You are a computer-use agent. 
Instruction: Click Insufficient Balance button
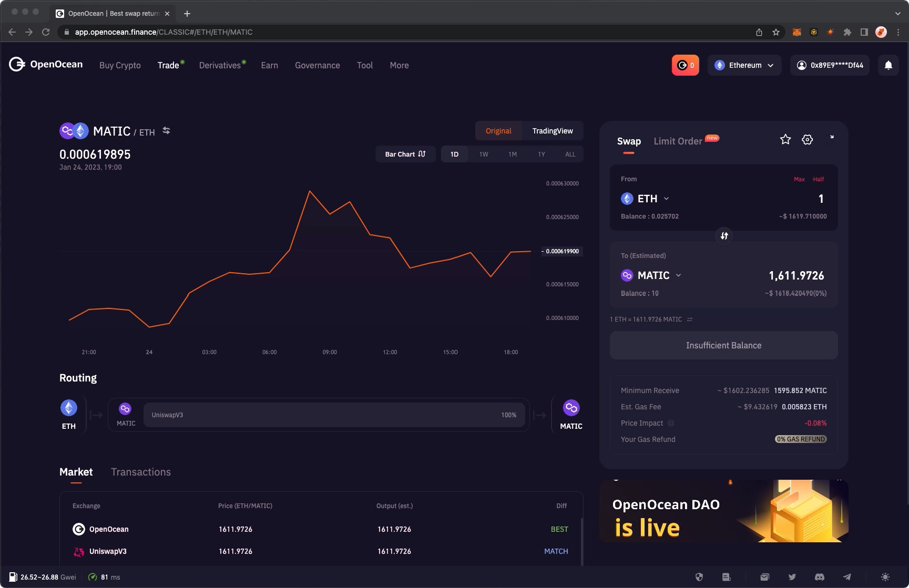click(x=724, y=345)
